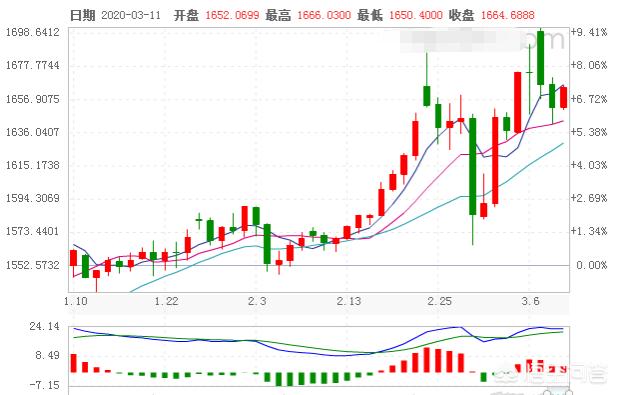Click the date value 2020-03-11
This screenshot has height=395, width=619.
click(131, 15)
